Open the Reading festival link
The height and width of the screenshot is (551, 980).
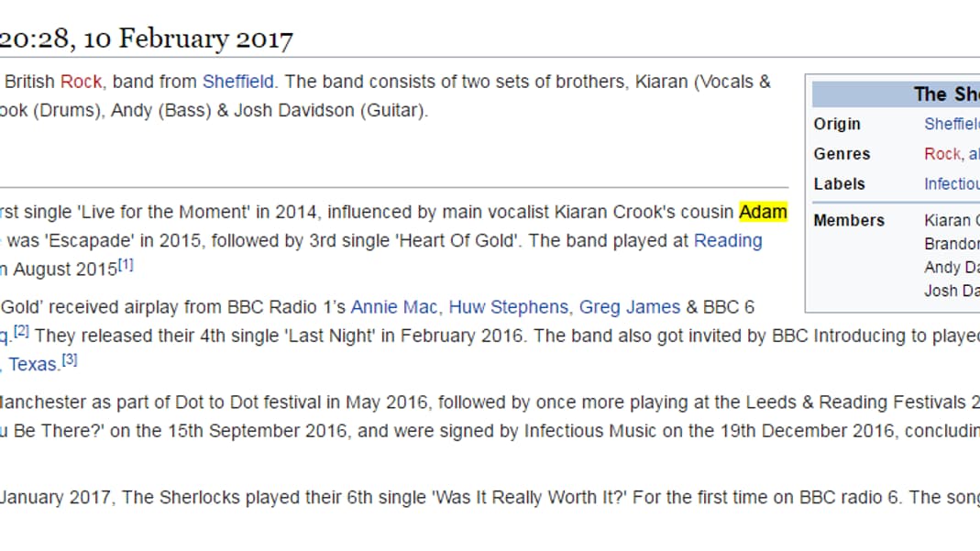point(728,240)
